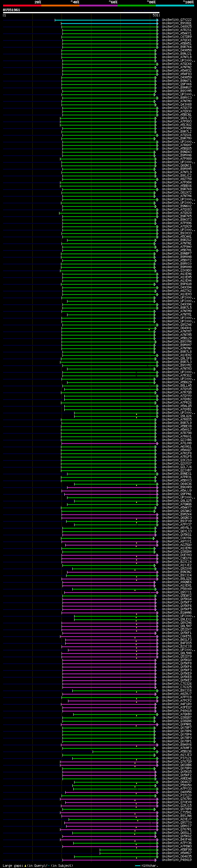Select hit label UniRef100_A5AKY1
197x868 pixels.
tap(177, 33)
